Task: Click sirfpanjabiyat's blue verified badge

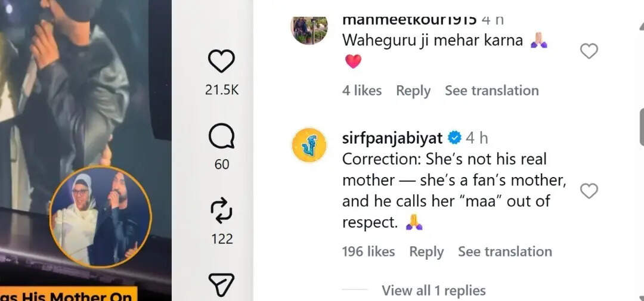Action: [x=454, y=138]
